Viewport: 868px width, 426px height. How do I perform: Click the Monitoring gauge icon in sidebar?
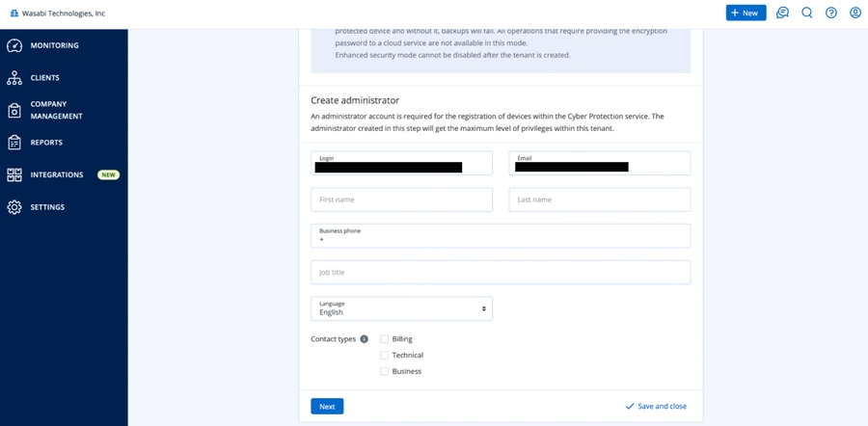click(14, 46)
